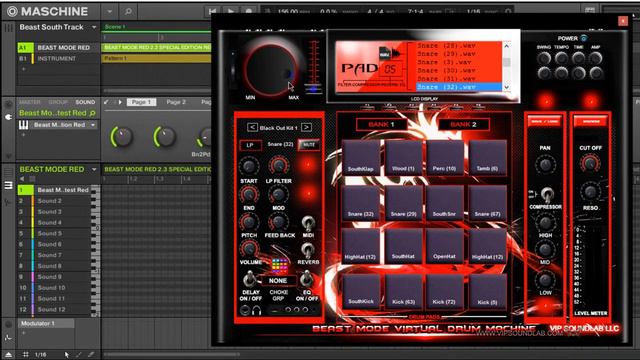Click the Pattern 1 clip in arranger
The width and height of the screenshot is (640, 360).
[x=156, y=58]
